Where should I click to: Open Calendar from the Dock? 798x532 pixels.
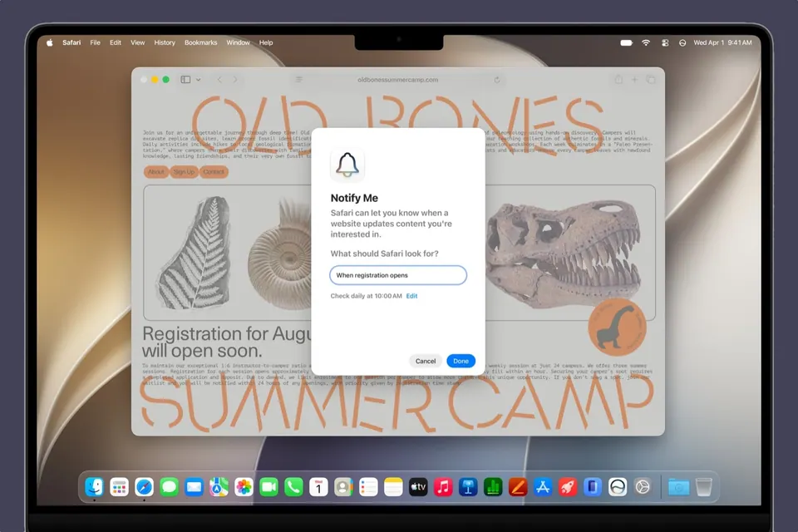[318, 487]
